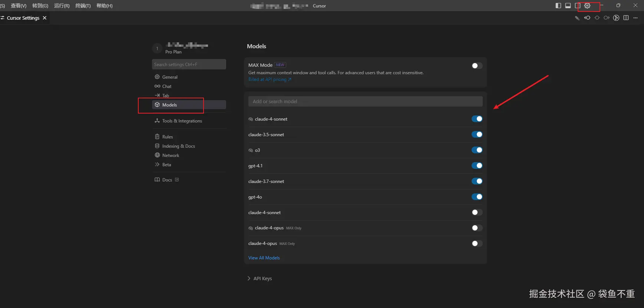Click the split editor icon

click(626, 18)
